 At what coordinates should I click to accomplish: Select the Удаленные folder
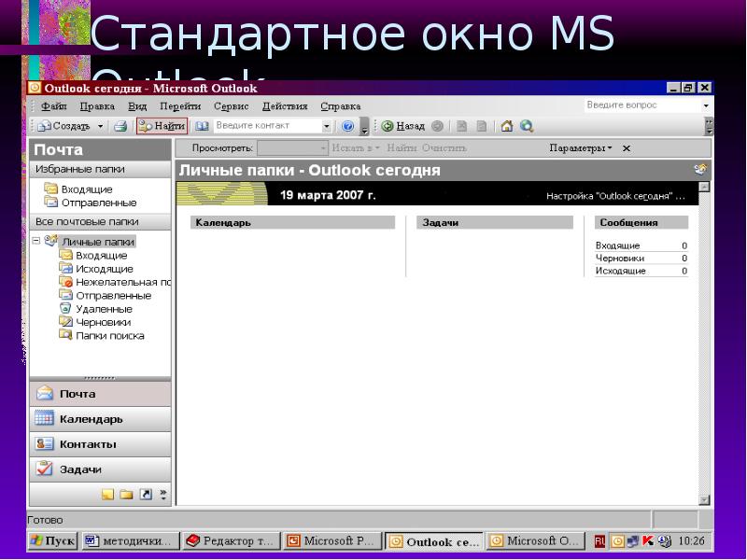(x=96, y=309)
